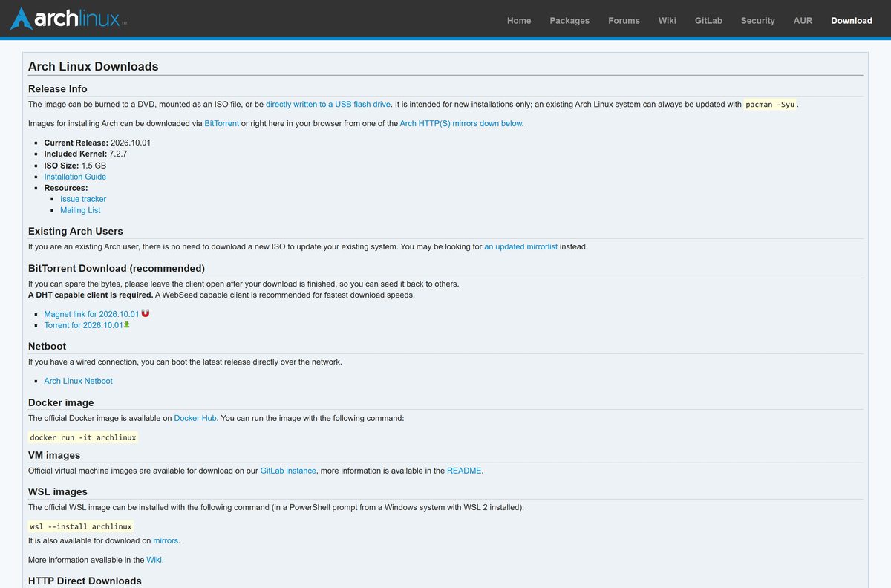Open the Wiki link in 'More information' line
This screenshot has height=588, width=891.
(154, 560)
